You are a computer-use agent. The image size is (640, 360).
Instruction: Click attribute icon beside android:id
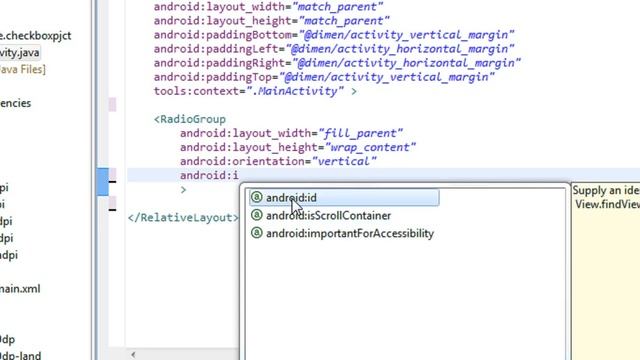(256, 197)
